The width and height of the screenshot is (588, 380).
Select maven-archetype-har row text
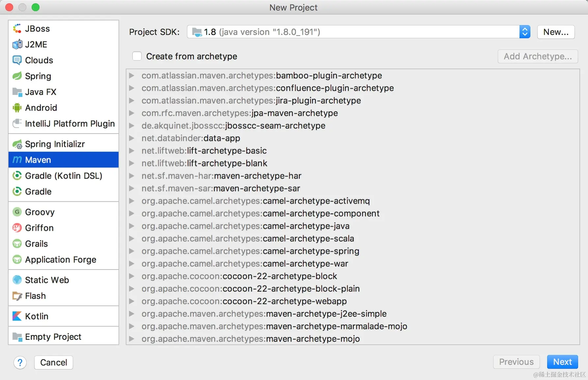pyautogui.click(x=222, y=176)
